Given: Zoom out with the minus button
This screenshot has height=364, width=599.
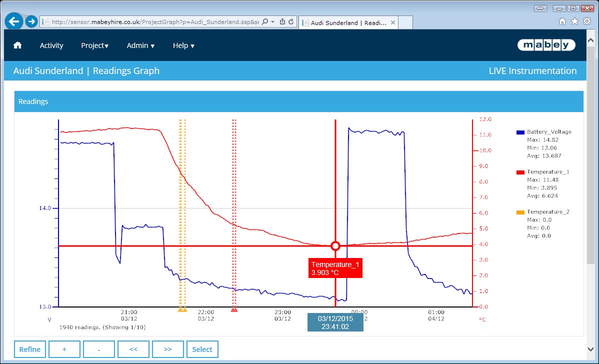Looking at the screenshot, I should (x=98, y=349).
